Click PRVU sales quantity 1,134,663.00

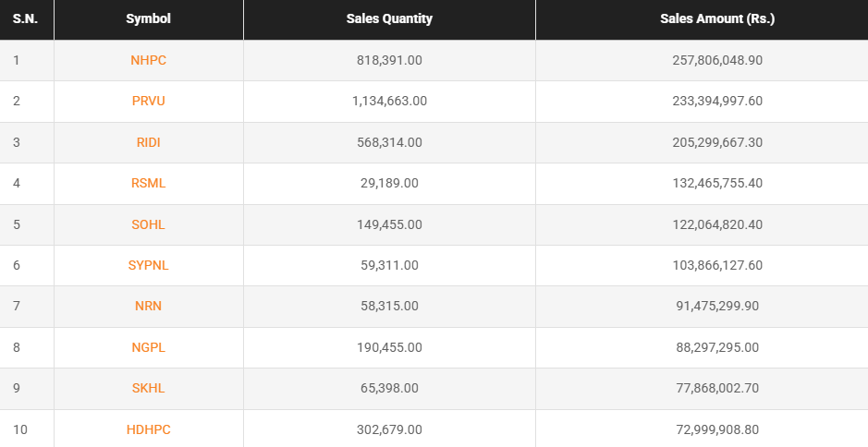pyautogui.click(x=389, y=101)
